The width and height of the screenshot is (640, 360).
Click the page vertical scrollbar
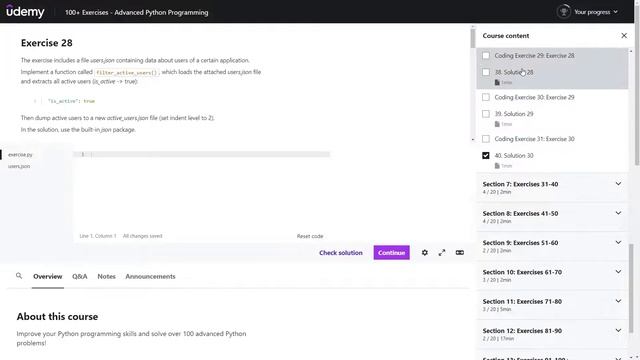[x=637, y=82]
